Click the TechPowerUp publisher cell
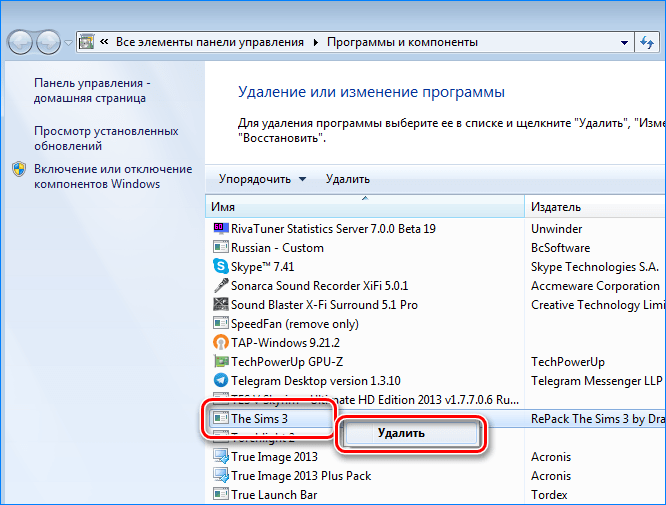 (x=567, y=361)
